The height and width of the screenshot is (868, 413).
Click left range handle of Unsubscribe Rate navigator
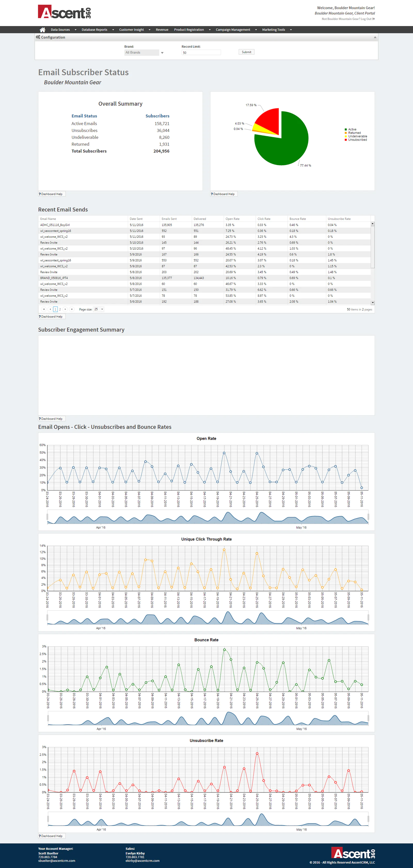click(47, 819)
